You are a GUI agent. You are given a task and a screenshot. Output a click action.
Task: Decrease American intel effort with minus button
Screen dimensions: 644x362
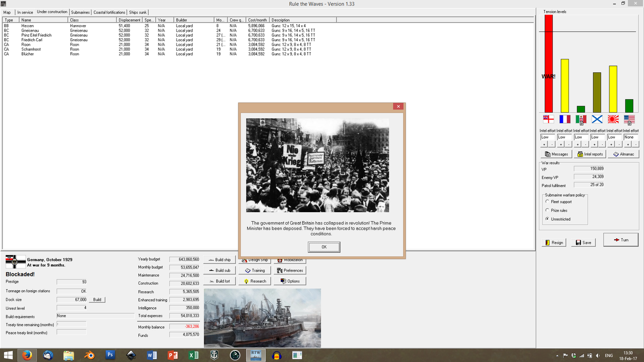point(634,144)
